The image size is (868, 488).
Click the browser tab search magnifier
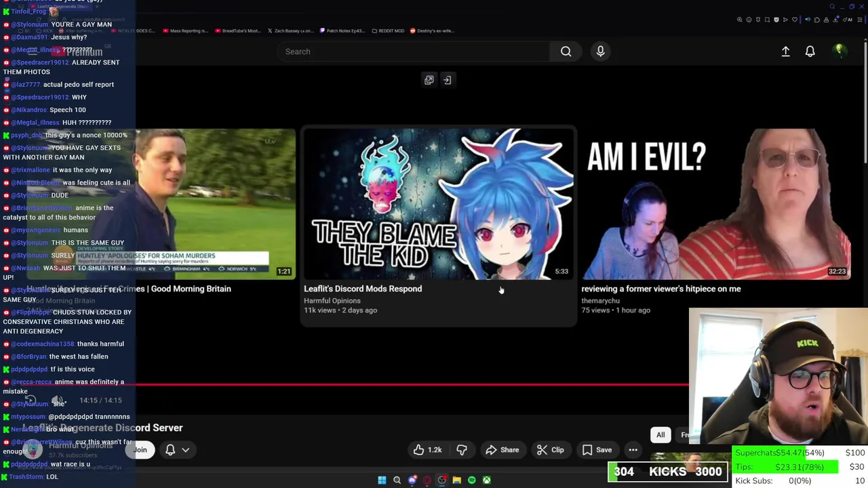(x=832, y=7)
